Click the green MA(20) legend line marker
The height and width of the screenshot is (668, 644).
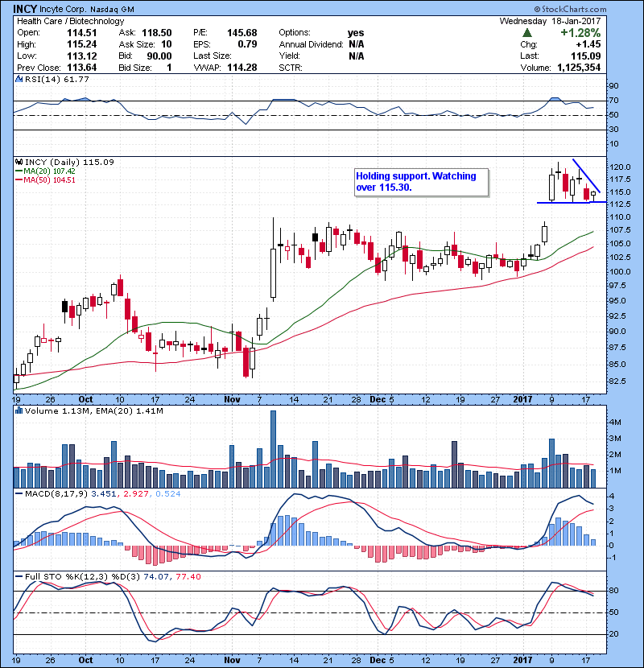[x=19, y=171]
